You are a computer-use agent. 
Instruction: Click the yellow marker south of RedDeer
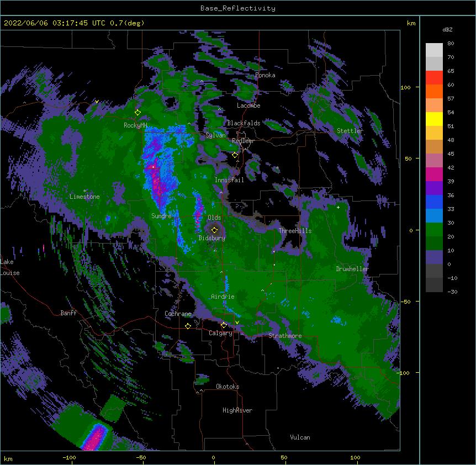tap(235, 155)
